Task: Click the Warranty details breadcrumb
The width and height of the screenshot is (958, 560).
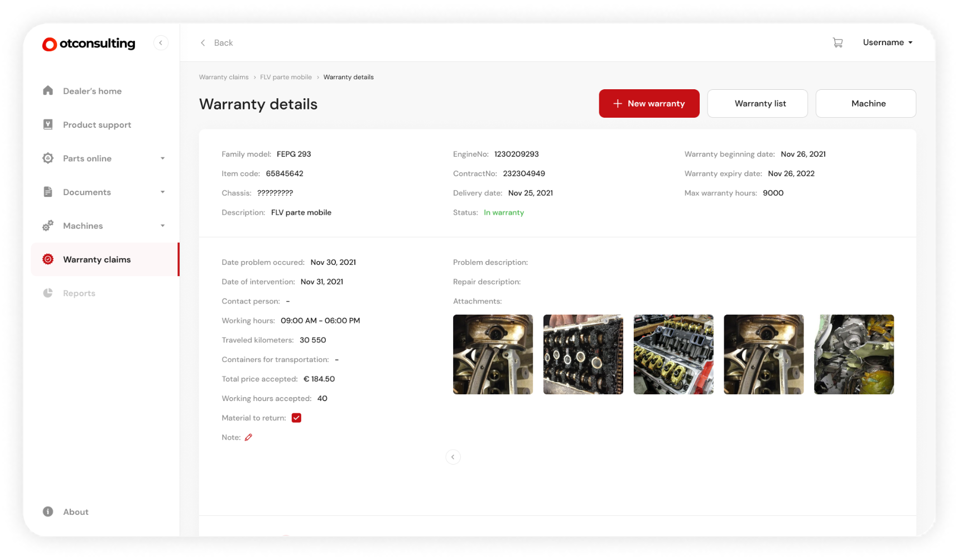Action: click(349, 77)
